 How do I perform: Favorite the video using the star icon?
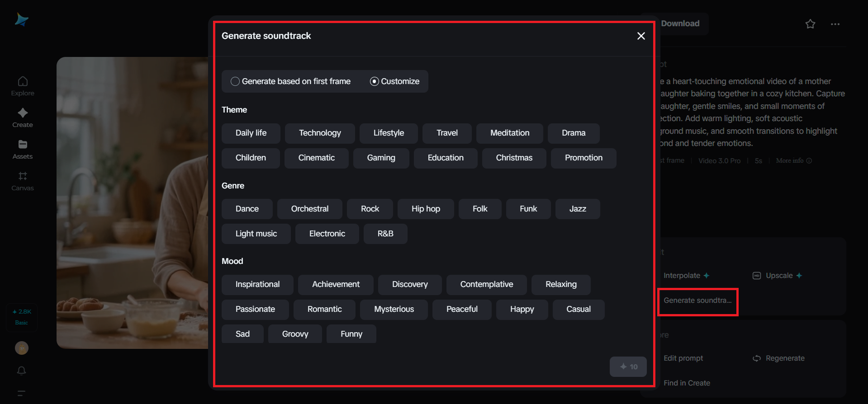pos(810,24)
